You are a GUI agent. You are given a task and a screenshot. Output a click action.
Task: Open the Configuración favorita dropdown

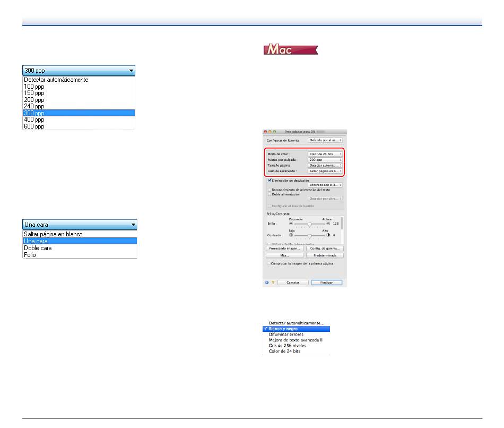click(325, 140)
